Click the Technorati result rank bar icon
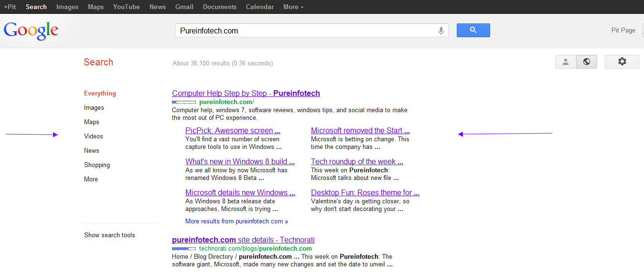 coord(184,249)
